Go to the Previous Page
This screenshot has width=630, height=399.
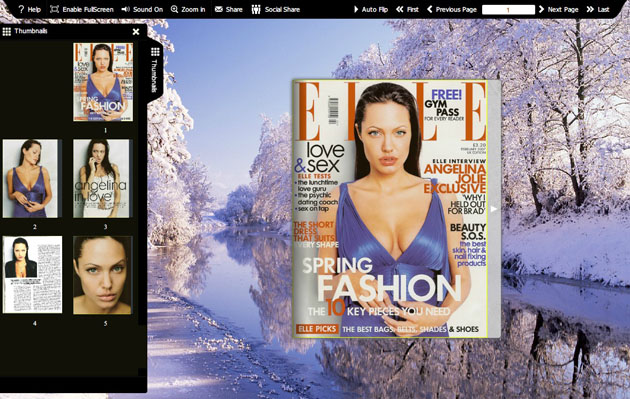click(452, 9)
